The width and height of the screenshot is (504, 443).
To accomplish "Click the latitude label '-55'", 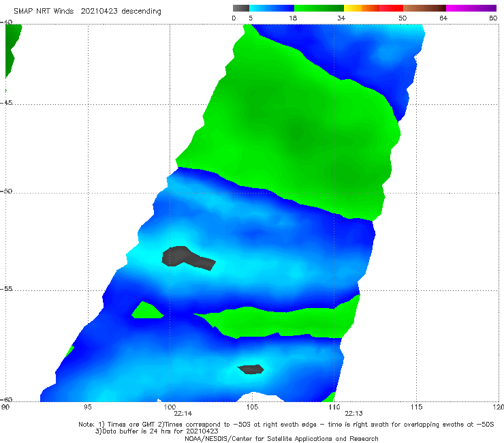I will click(6, 288).
